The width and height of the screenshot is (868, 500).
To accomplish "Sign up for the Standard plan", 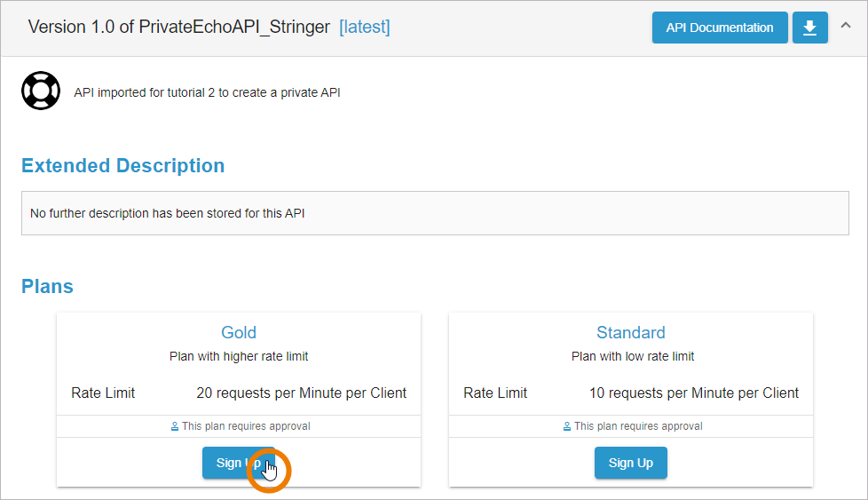I will [631, 463].
